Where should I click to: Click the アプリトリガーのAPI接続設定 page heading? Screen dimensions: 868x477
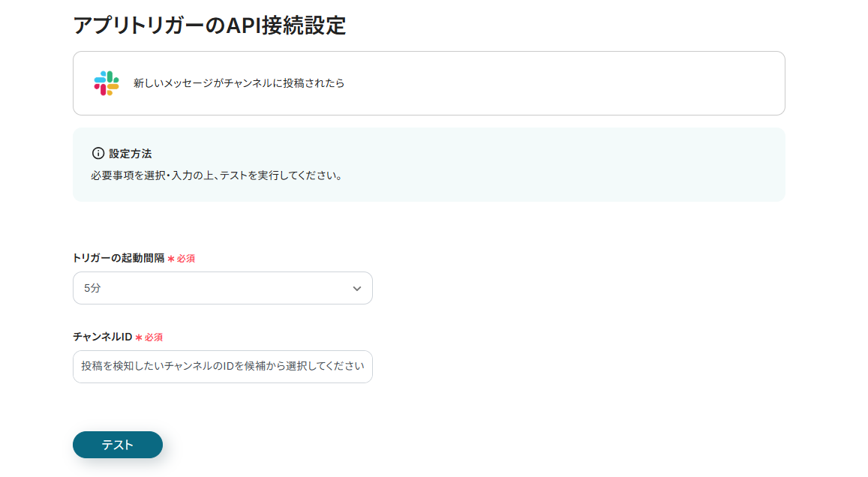tap(209, 25)
